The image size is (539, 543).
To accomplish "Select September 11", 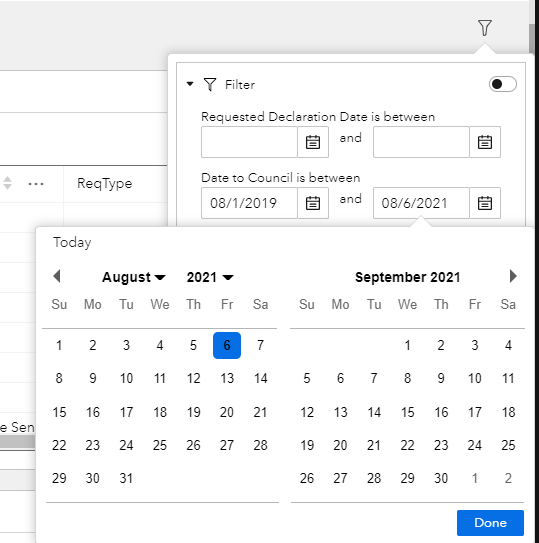I will pyautogui.click(x=508, y=378).
